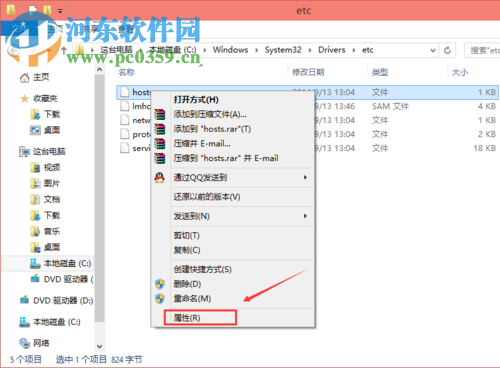
Task: Click "SAM 文件" type cell
Action: coord(390,106)
